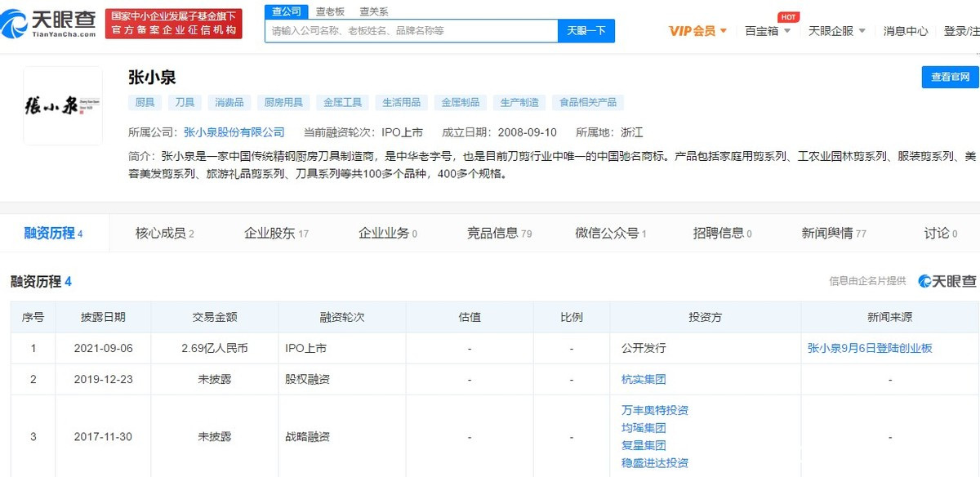Click the 生产制造 tag
980x477 pixels.
click(519, 102)
